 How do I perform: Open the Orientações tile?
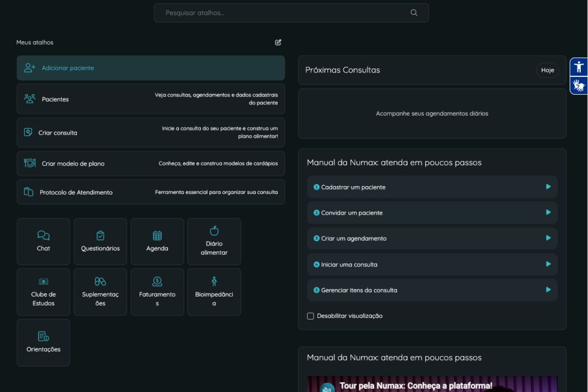(44, 343)
